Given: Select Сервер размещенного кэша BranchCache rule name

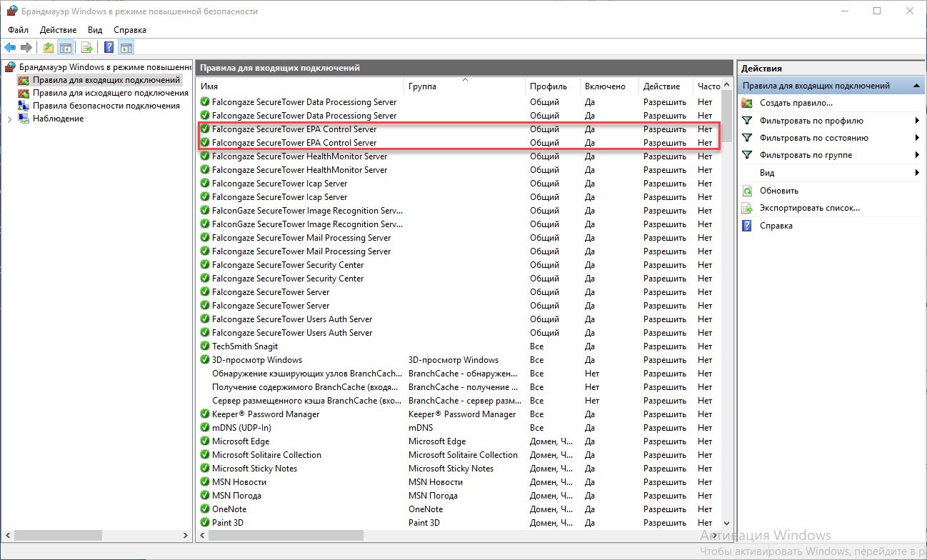Looking at the screenshot, I should [307, 401].
